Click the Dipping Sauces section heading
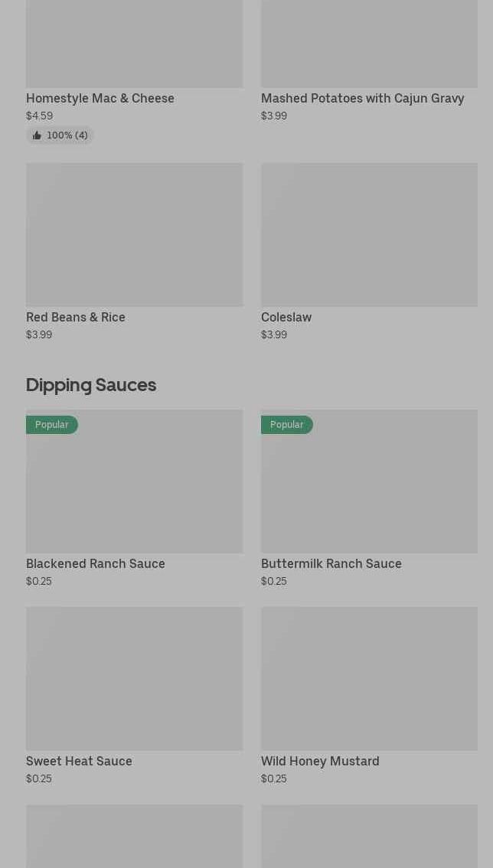 pos(91,384)
